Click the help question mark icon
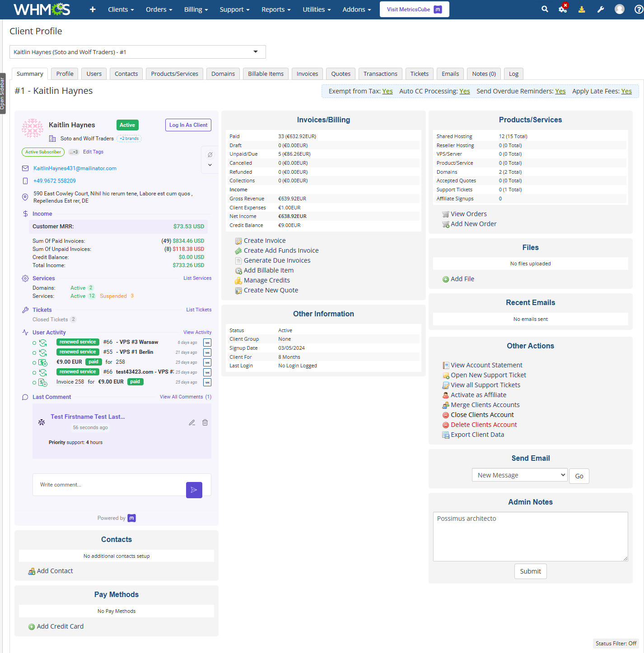This screenshot has height=653, width=644. [639, 9]
